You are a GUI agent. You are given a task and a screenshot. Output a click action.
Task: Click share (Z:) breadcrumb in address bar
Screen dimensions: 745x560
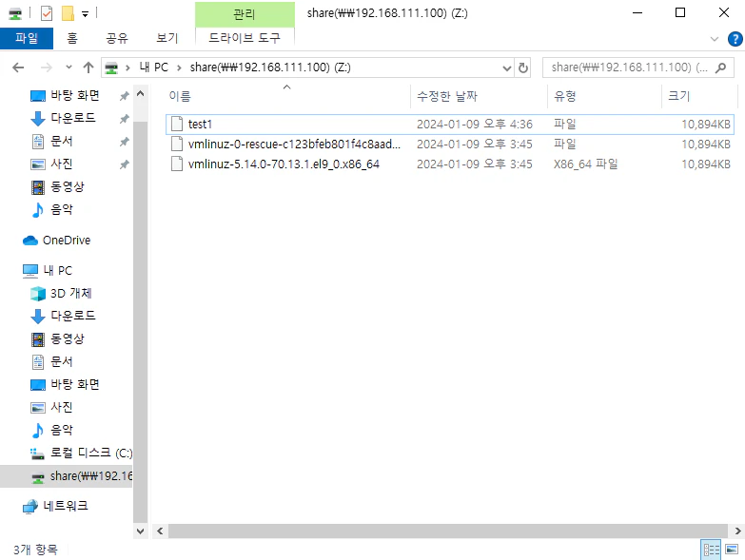coord(270,68)
